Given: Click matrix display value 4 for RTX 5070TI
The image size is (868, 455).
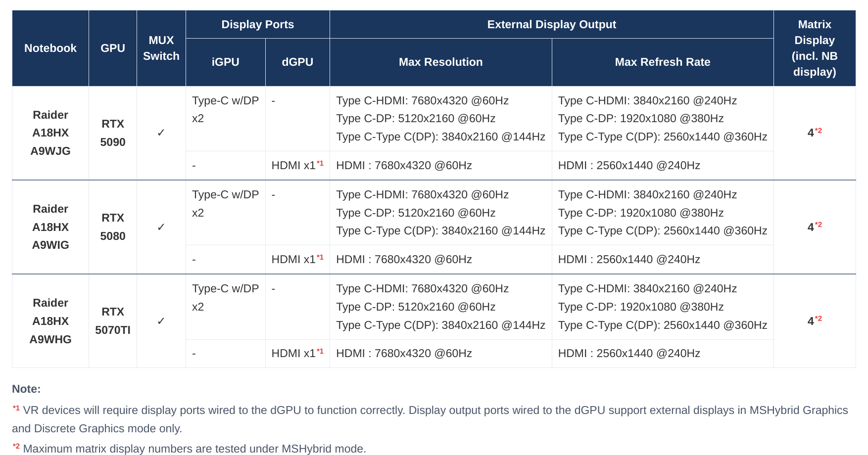Looking at the screenshot, I should pyautogui.click(x=815, y=320).
